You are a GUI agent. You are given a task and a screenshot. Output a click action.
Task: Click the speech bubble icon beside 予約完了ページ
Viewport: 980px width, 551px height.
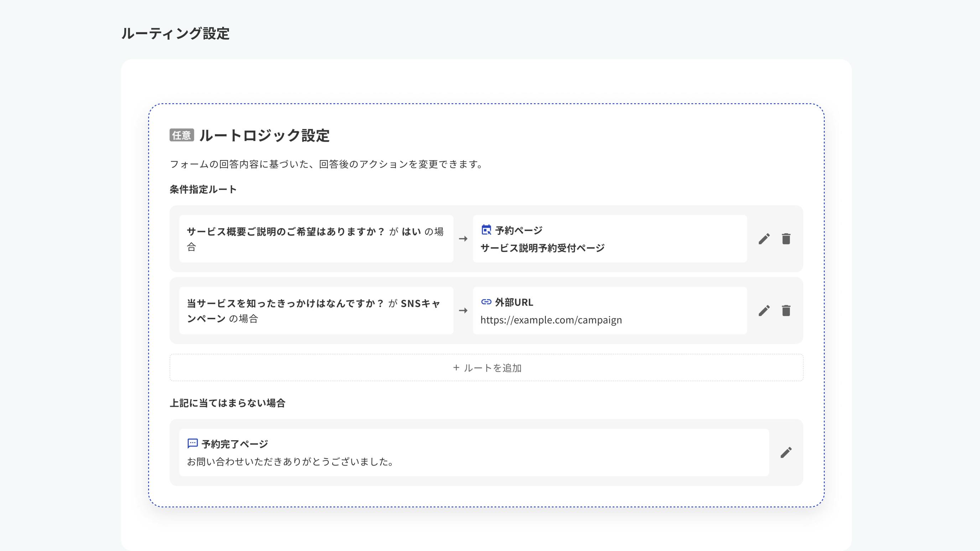pos(193,443)
